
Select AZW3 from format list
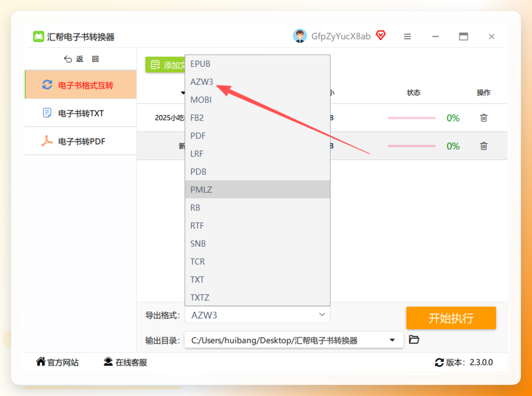point(257,82)
